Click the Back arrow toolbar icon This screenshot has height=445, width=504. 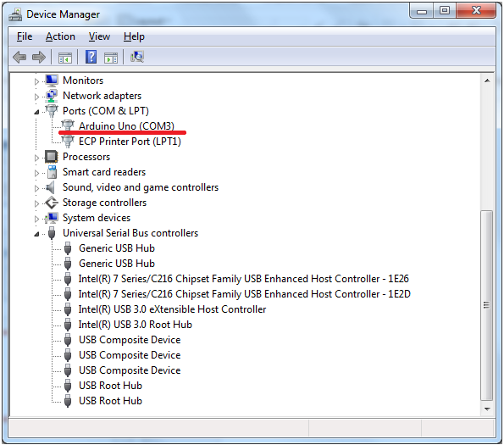point(19,58)
